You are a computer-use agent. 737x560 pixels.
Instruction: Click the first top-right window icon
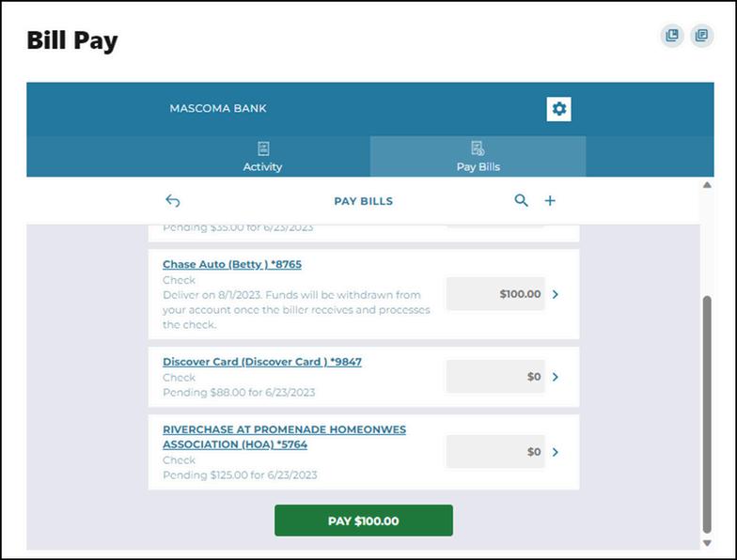pos(671,36)
